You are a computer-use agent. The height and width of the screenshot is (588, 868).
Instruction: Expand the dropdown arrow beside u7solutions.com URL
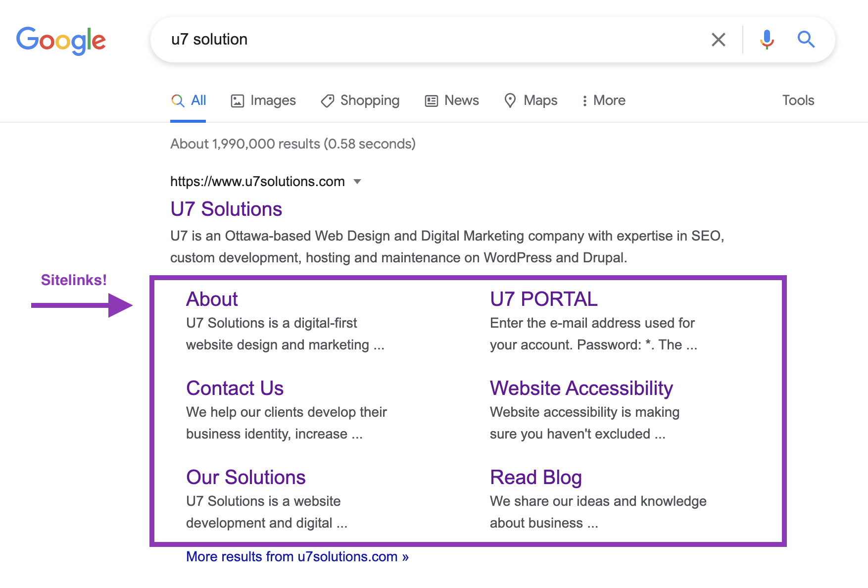[x=357, y=182]
